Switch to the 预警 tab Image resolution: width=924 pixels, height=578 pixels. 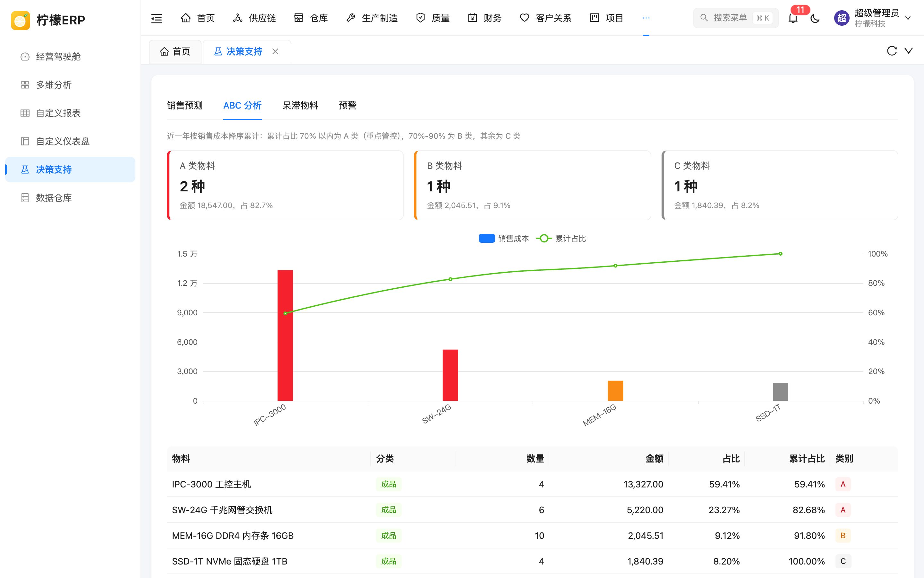tap(347, 106)
